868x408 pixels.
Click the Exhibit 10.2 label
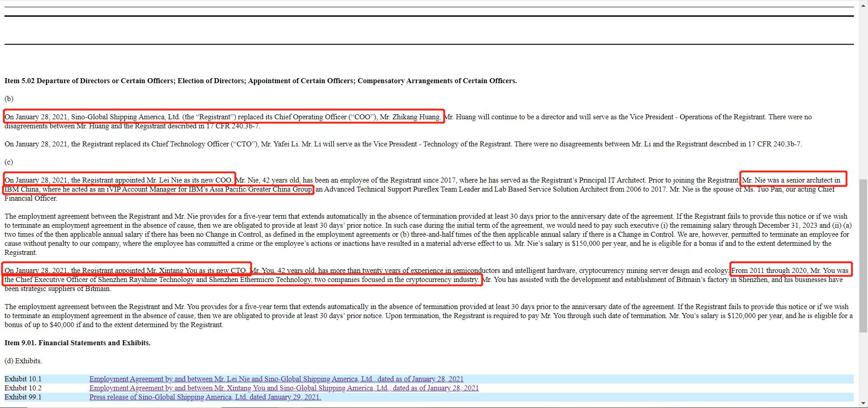click(x=23, y=388)
